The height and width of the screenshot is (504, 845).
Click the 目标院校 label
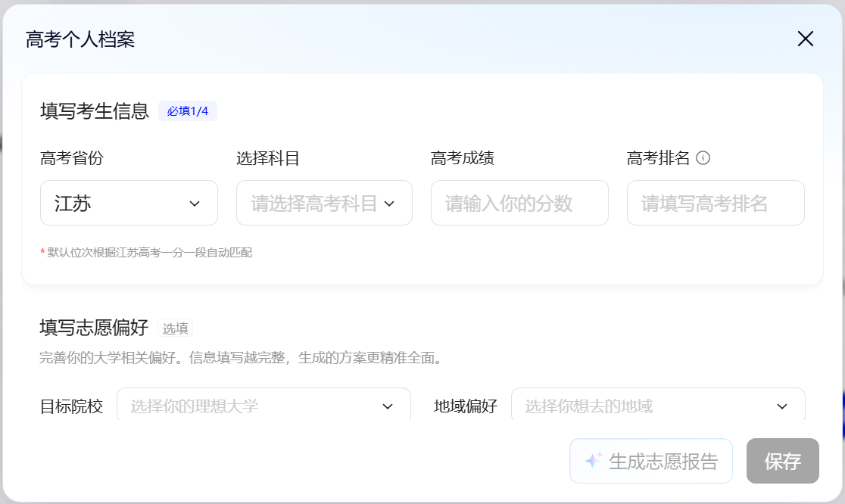tap(72, 406)
